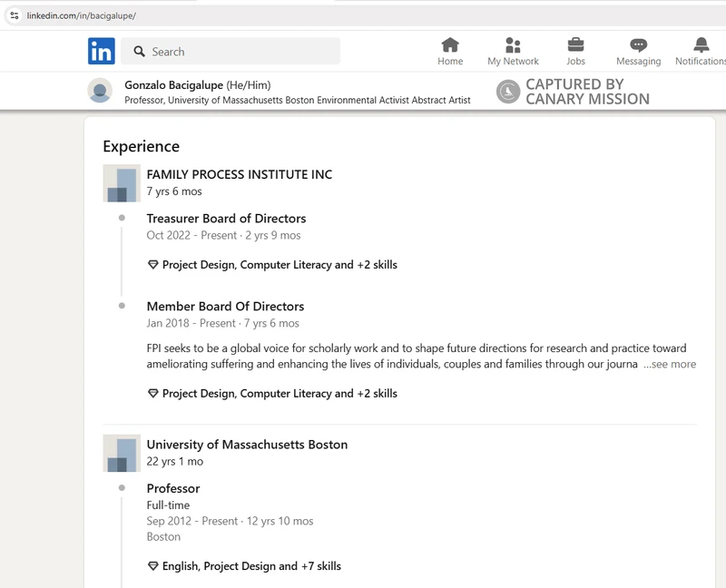This screenshot has height=588, width=726.
Task: Open University of Massachusetts Boston company link
Action: 247,445
